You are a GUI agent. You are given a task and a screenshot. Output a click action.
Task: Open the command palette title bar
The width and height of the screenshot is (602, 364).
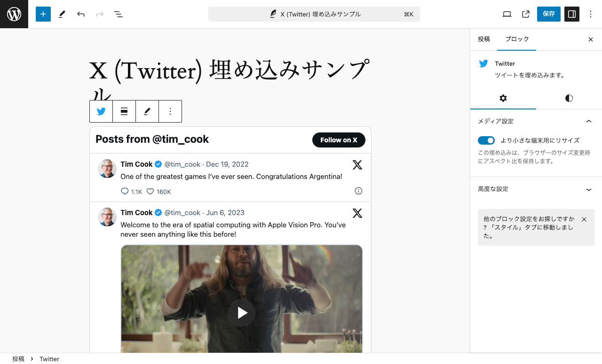pyautogui.click(x=314, y=14)
